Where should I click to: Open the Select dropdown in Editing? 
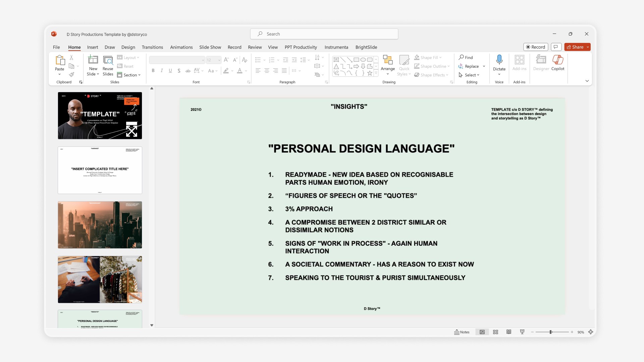(470, 75)
